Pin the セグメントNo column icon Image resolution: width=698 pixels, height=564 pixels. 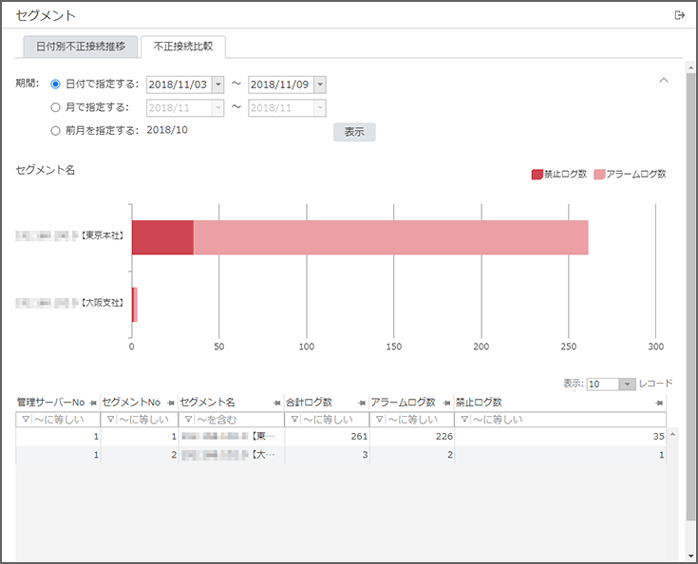(171, 403)
